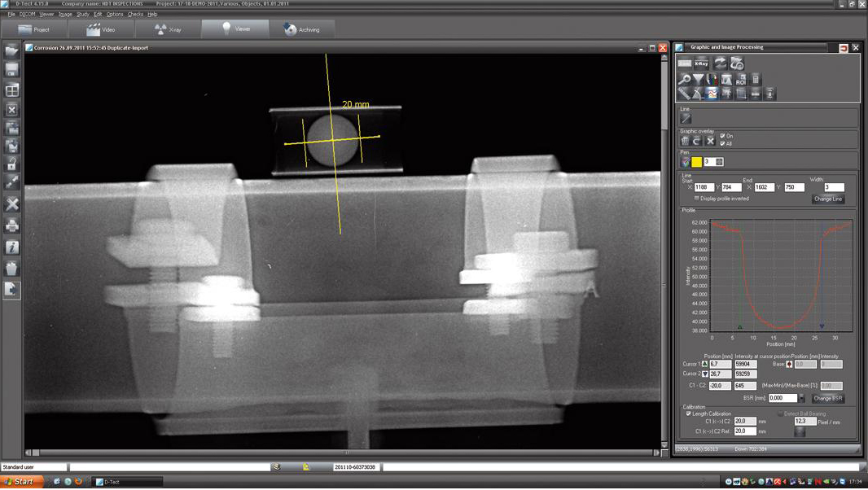Enable Display profile inverted checkbox

tap(696, 198)
